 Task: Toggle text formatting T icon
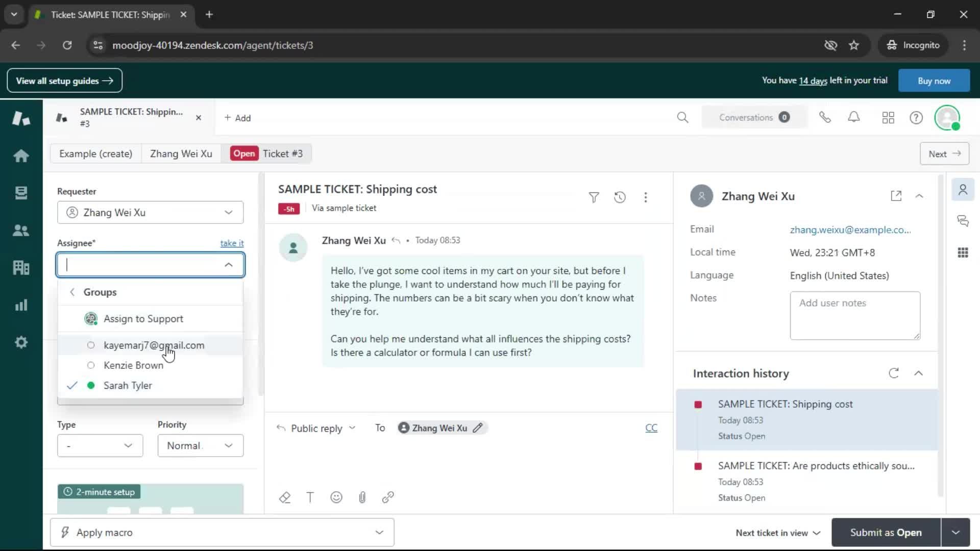click(310, 497)
